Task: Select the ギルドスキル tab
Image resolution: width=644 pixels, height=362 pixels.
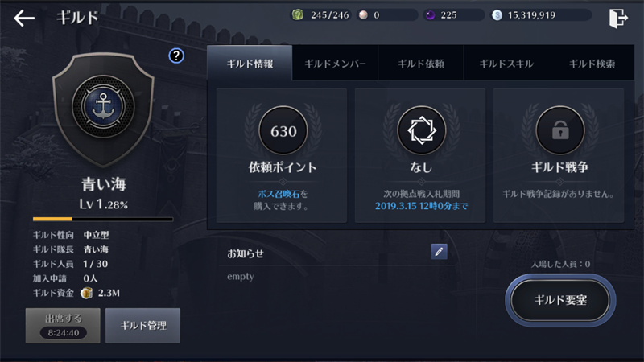Action: (506, 64)
